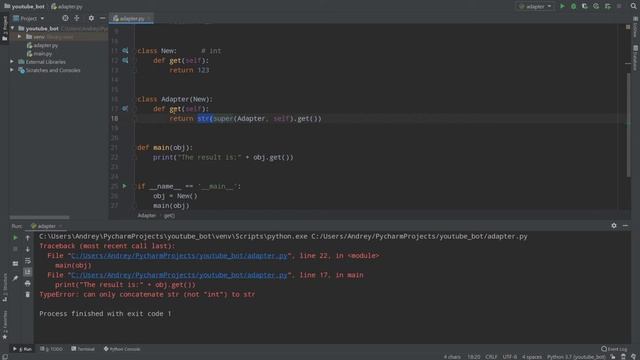The height and width of the screenshot is (360, 640).
Task: Expand Scratches and Consoles node
Action: [12, 70]
